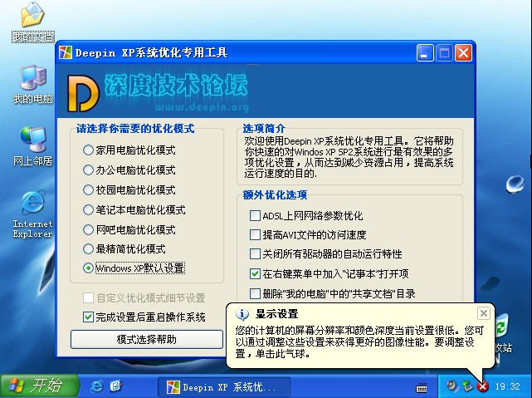Click the keyboard language bar icon
This screenshot has width=532, height=398.
click(422, 387)
